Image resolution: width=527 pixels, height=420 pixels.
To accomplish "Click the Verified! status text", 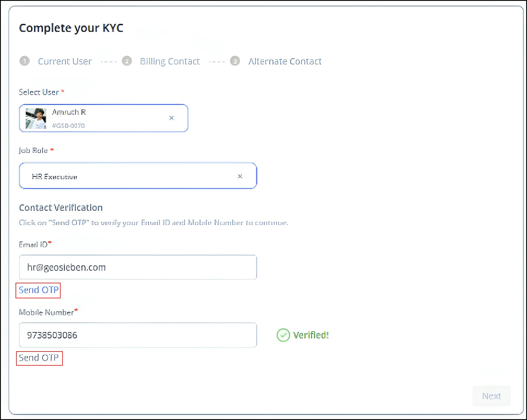I will click(311, 335).
